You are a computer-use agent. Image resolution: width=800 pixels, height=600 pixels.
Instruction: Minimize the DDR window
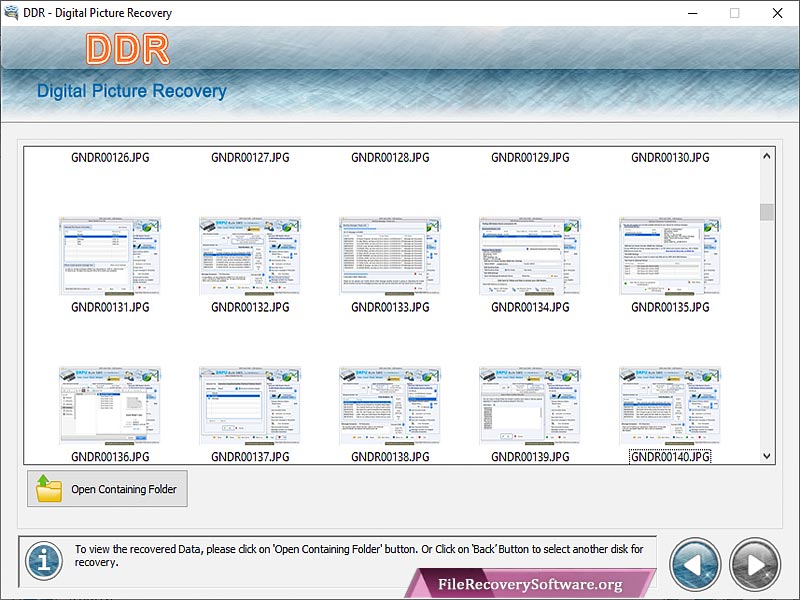pyautogui.click(x=692, y=13)
